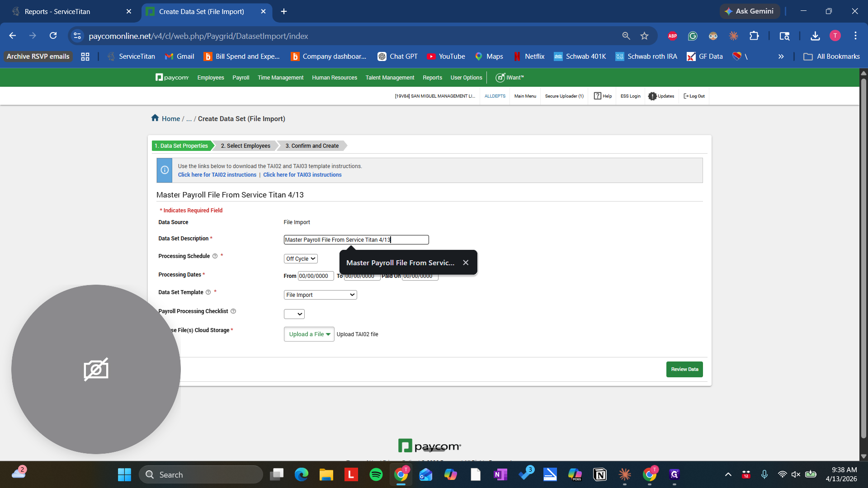This screenshot has width=868, height=488.
Task: Dismiss the Master Payroll File tooltip
Action: pyautogui.click(x=466, y=263)
